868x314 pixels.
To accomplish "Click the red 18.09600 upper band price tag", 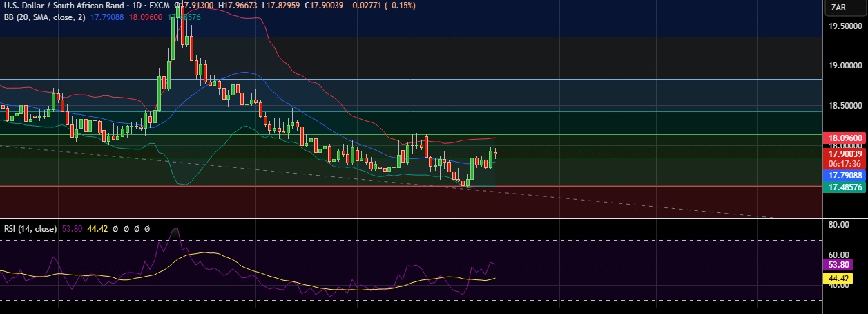I will [x=846, y=138].
